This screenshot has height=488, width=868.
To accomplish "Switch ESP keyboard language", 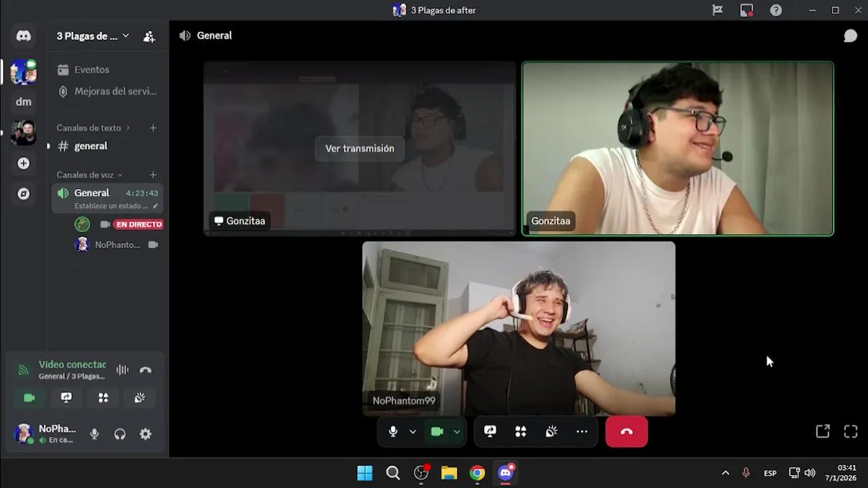I will pyautogui.click(x=770, y=473).
